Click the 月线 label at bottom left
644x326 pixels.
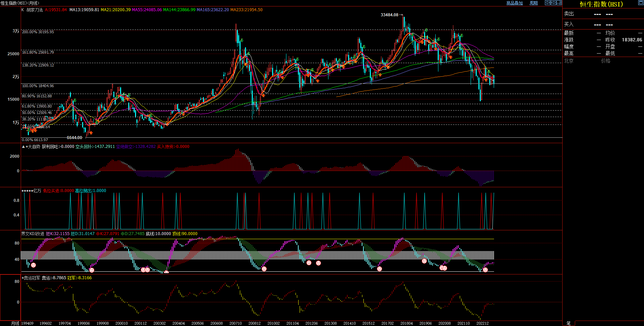[15, 323]
